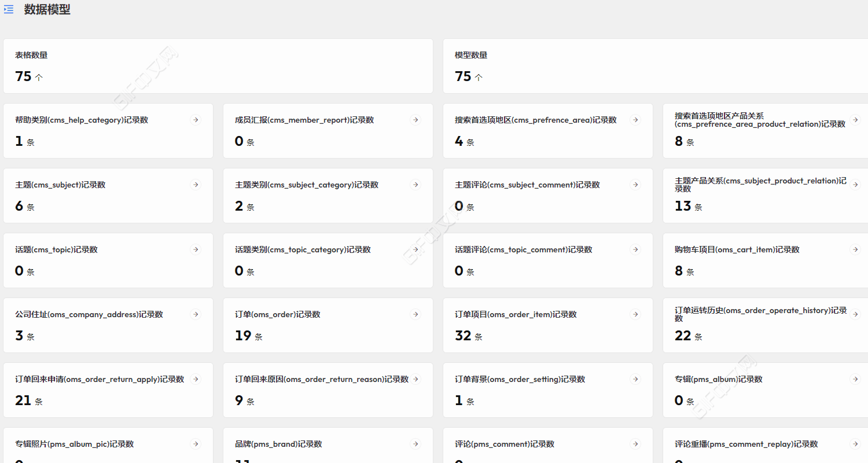Click arrow on 评论(pms_comment) record card
The width and height of the screenshot is (868, 463).
635,444
